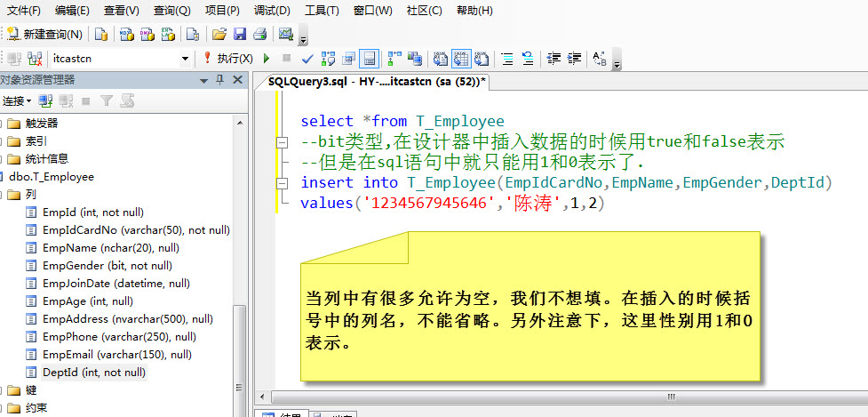
Task: Select column EmpIdCardNo (varchar(50), not null)
Action: [136, 229]
